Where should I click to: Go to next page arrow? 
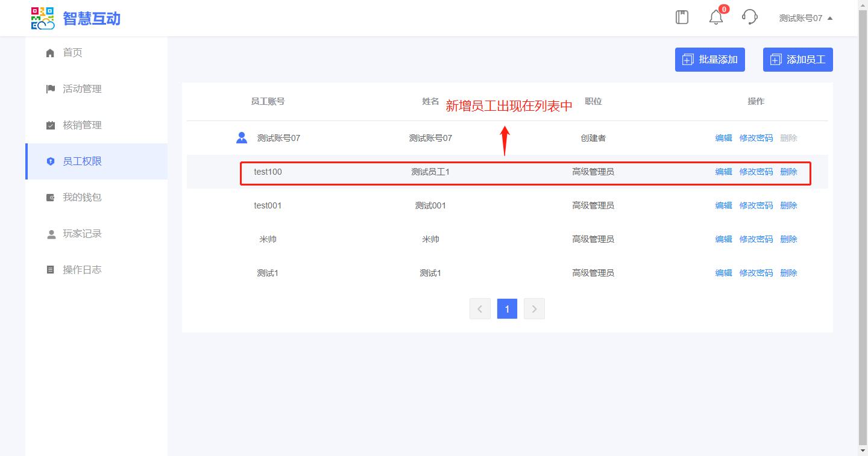[534, 309]
